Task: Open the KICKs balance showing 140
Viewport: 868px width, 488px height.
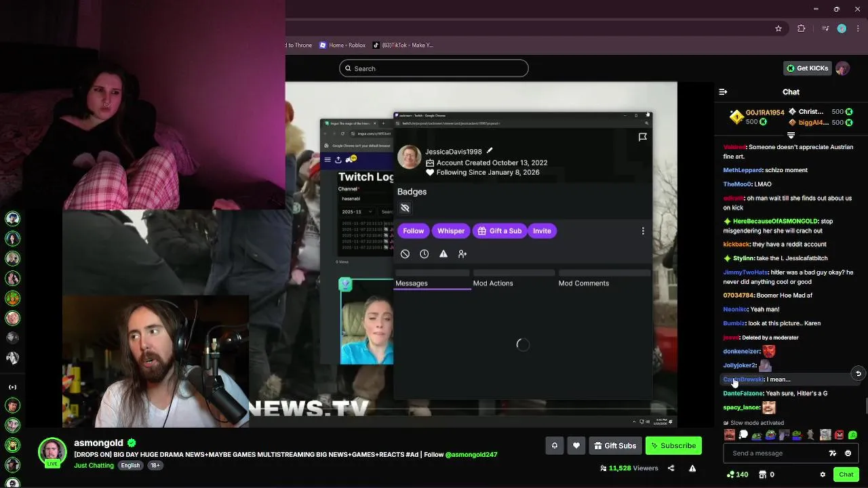Action: click(737, 474)
